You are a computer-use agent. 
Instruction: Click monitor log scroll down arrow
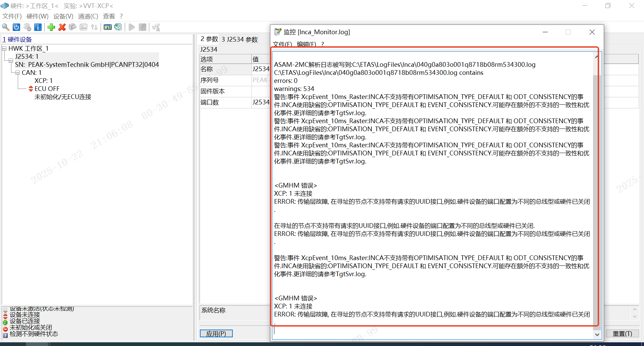pyautogui.click(x=597, y=334)
